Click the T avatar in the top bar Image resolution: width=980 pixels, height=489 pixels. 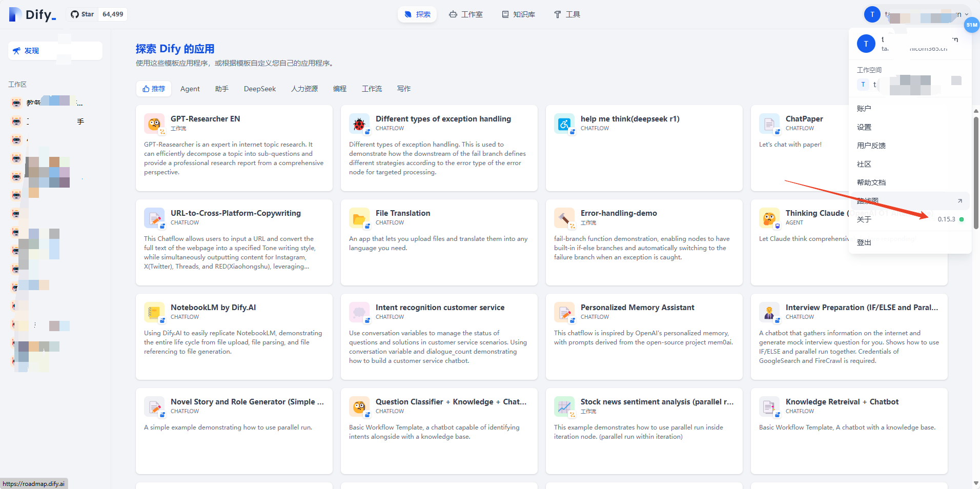(x=872, y=14)
